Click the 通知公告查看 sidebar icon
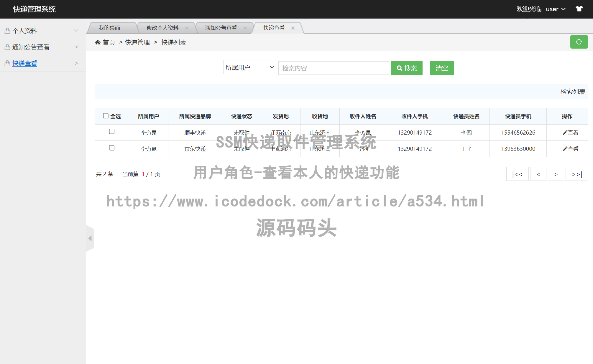Viewport: 593px width, 364px height. 7,47
